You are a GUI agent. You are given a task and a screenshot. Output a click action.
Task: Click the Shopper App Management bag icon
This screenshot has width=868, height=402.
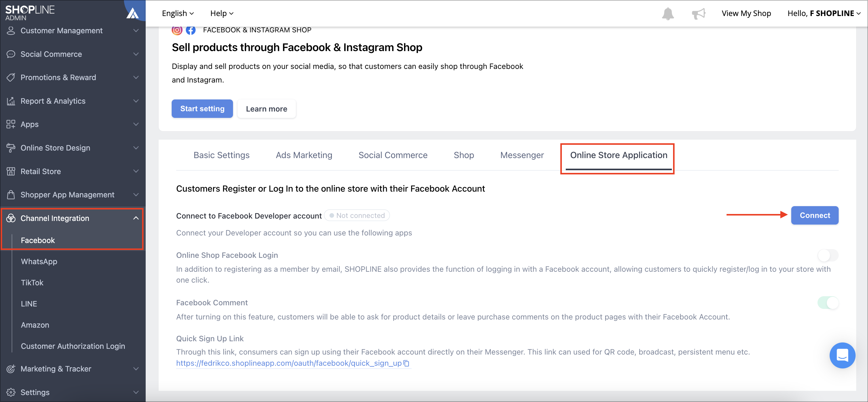tap(11, 195)
